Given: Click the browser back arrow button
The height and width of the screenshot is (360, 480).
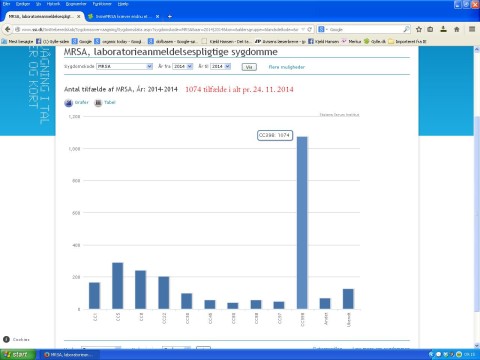Looking at the screenshot, I should point(7,29).
